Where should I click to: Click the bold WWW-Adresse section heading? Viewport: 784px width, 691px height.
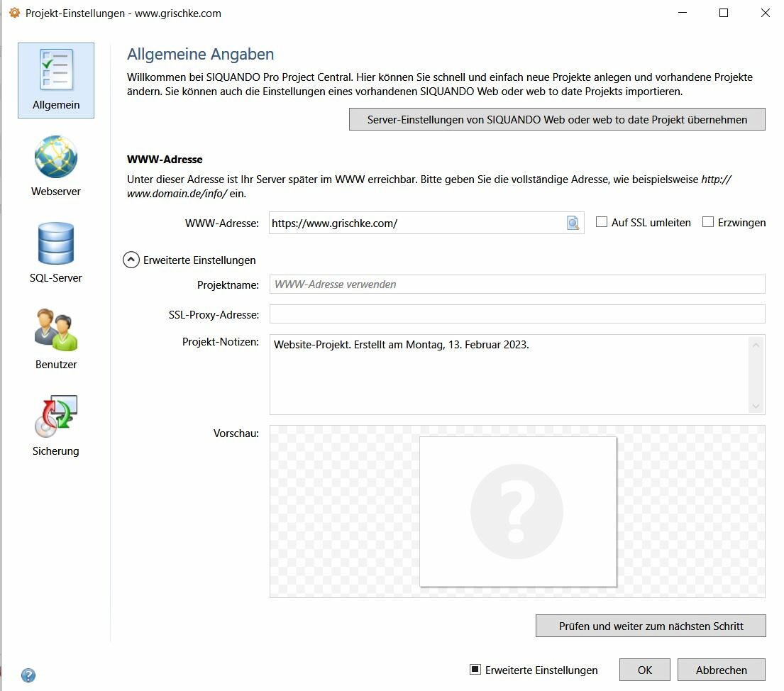click(x=165, y=160)
